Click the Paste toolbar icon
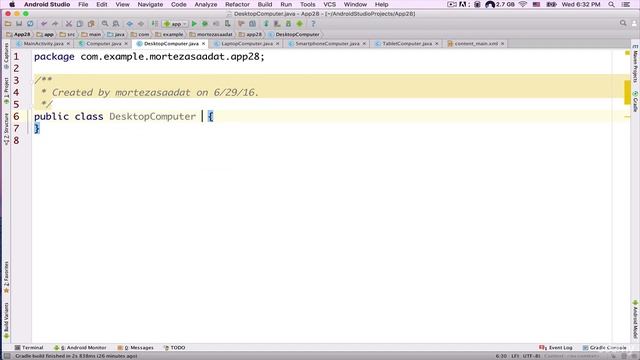This screenshot has width=640, height=360. tap(91, 24)
